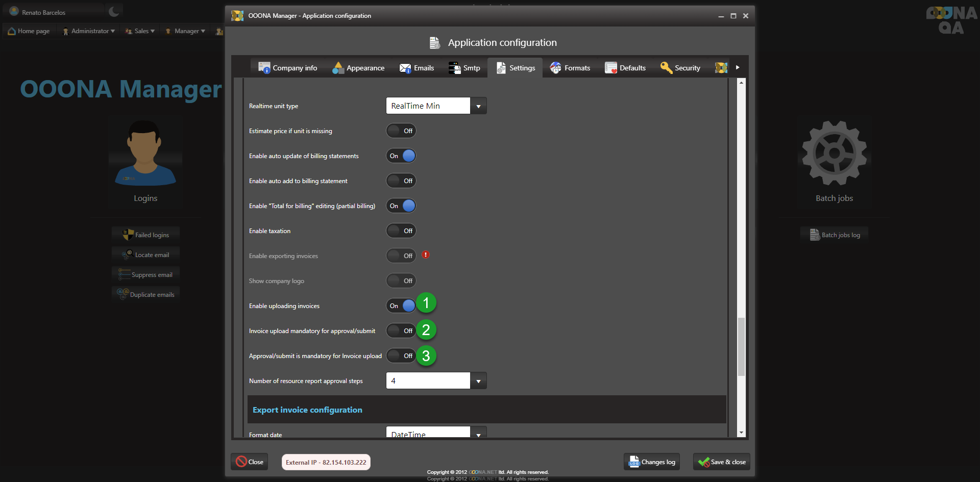Click the Save & close button

(722, 462)
